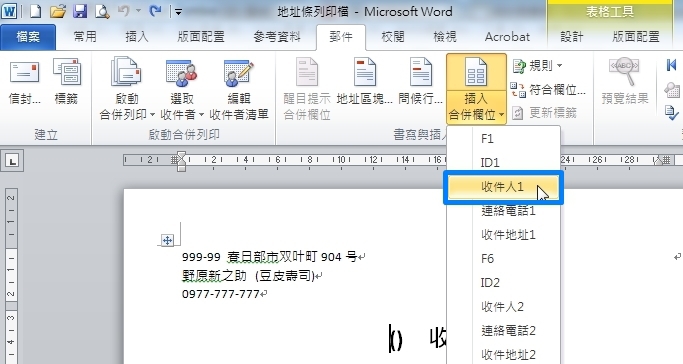Click the first-line indent marker on ruler
Viewport: 683px width, 364px height.
(x=181, y=155)
